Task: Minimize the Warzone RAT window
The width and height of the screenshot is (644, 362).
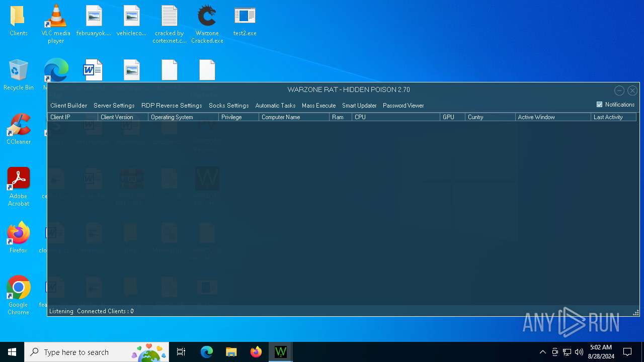Action: [619, 90]
